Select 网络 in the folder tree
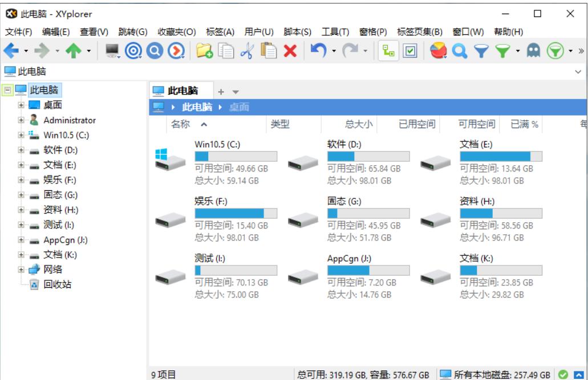This screenshot has height=380, width=588. point(53,269)
